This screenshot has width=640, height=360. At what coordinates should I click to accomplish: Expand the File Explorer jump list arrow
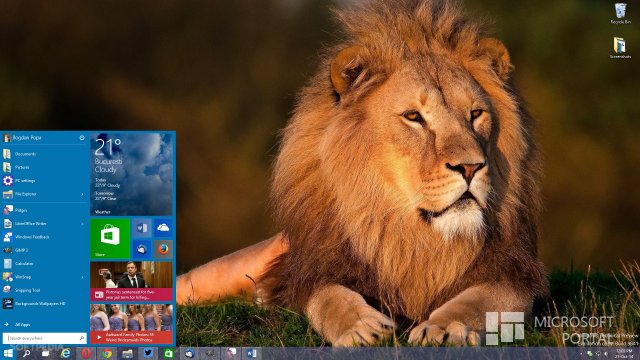pyautogui.click(x=82, y=194)
